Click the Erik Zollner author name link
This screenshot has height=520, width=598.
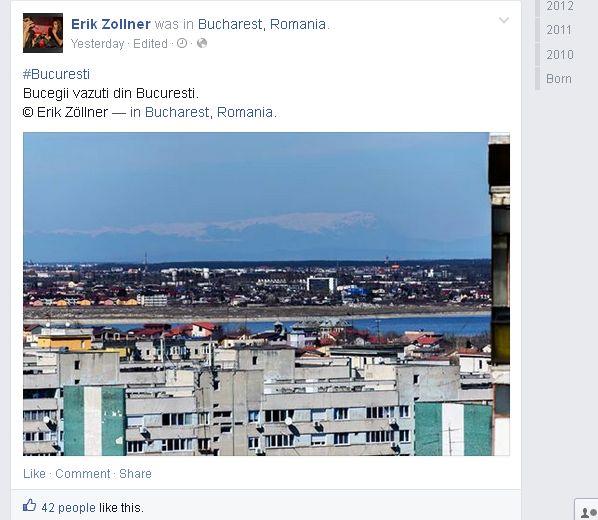click(111, 24)
